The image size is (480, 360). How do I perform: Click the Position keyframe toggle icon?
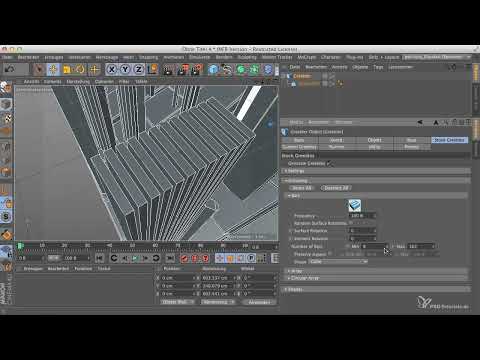tap(220, 258)
